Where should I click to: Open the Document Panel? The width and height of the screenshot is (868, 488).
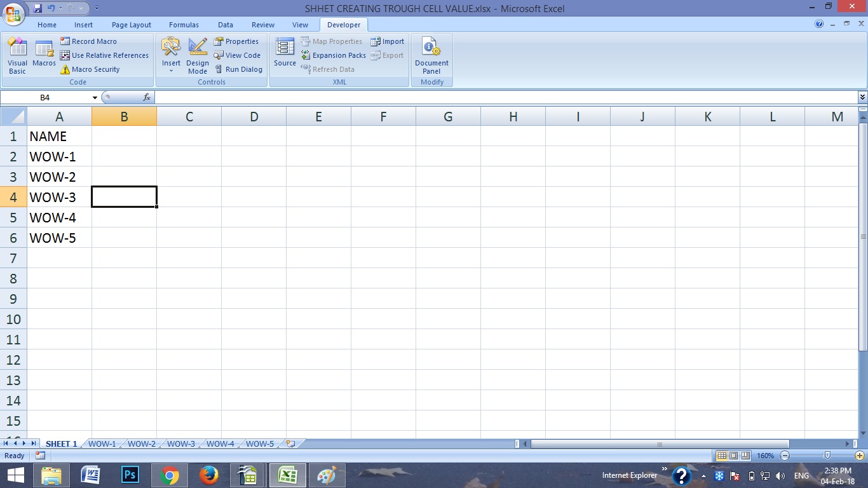431,54
